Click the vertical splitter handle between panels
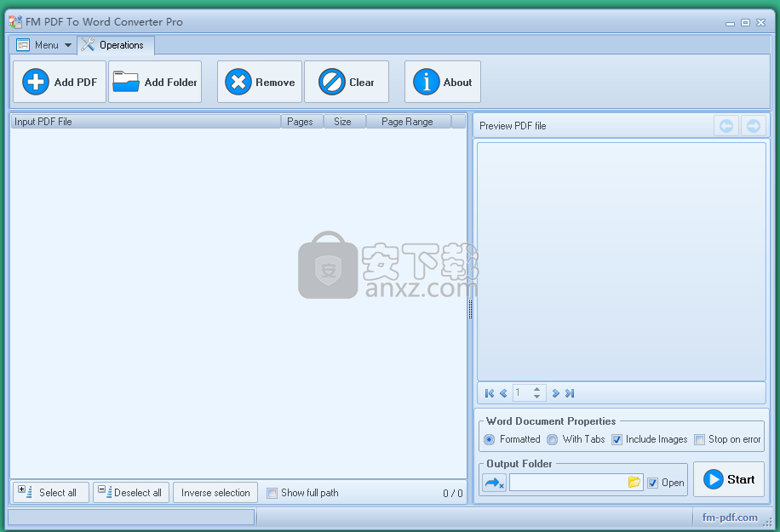Screen dimensions: 780x532 (470, 309)
